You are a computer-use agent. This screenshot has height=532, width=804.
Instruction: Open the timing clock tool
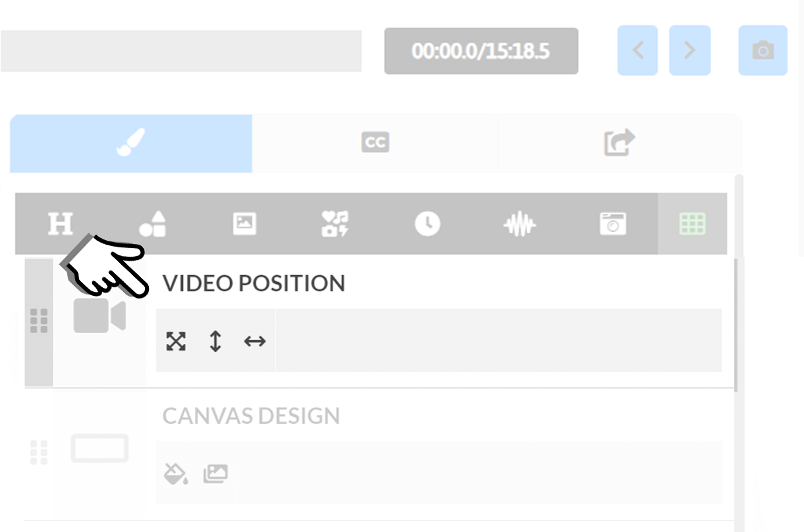[x=428, y=224]
